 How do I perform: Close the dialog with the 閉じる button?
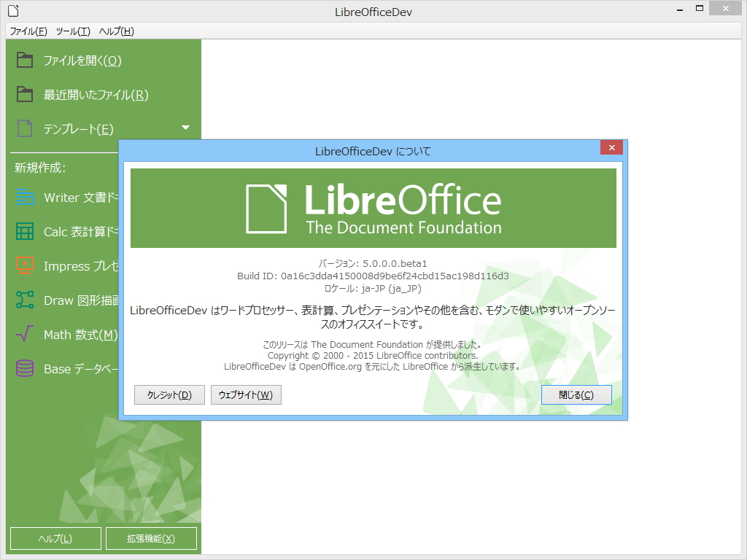576,394
